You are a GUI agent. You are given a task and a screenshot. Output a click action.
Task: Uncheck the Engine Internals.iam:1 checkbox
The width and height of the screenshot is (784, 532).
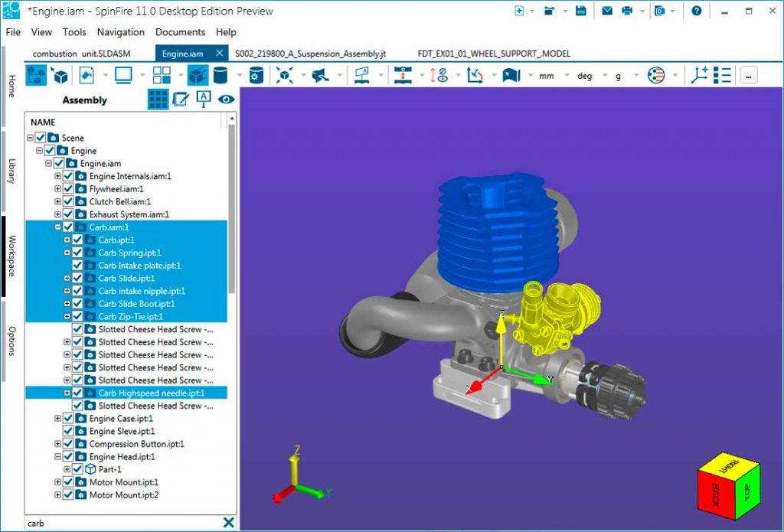68,176
